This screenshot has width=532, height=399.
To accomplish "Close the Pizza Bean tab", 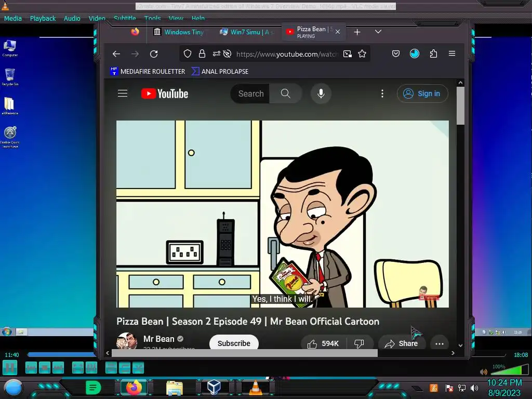I will (338, 32).
